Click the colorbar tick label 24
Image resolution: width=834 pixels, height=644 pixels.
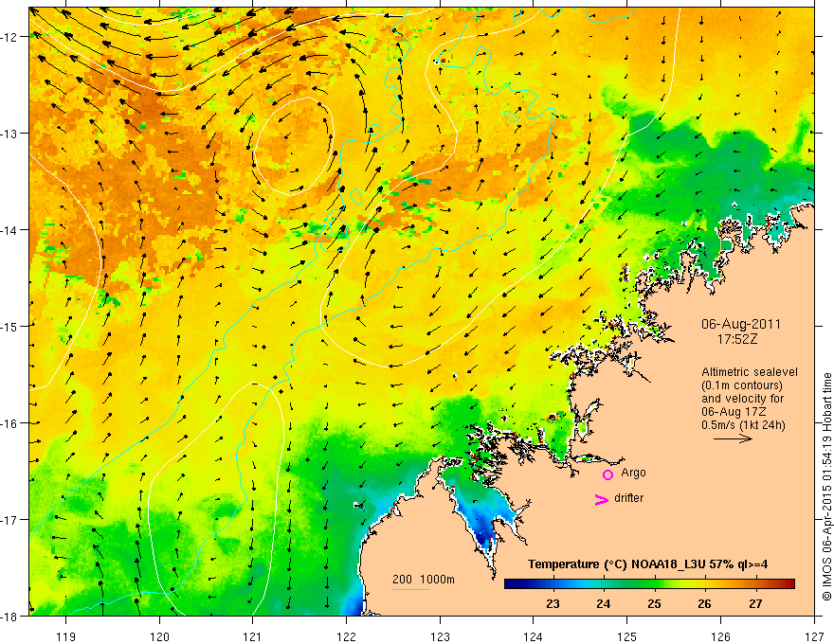tap(603, 603)
